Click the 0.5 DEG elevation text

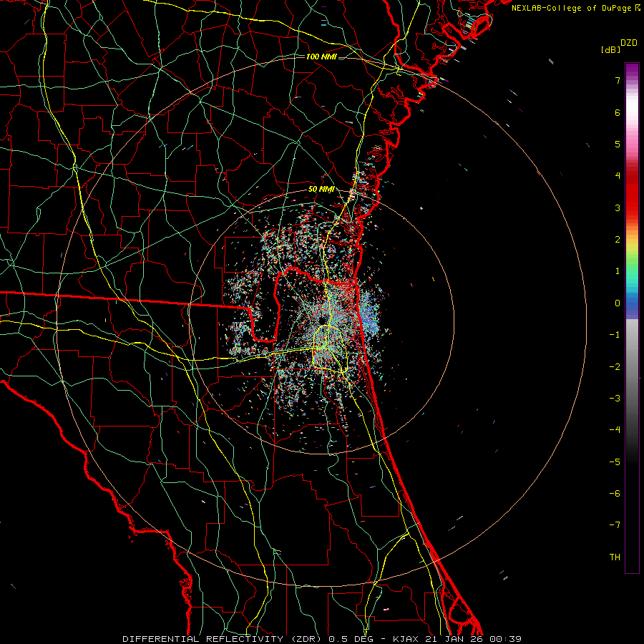click(x=351, y=639)
